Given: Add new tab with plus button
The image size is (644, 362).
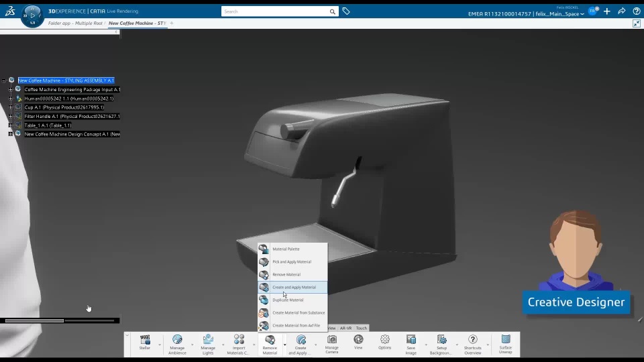Looking at the screenshot, I should click(172, 23).
